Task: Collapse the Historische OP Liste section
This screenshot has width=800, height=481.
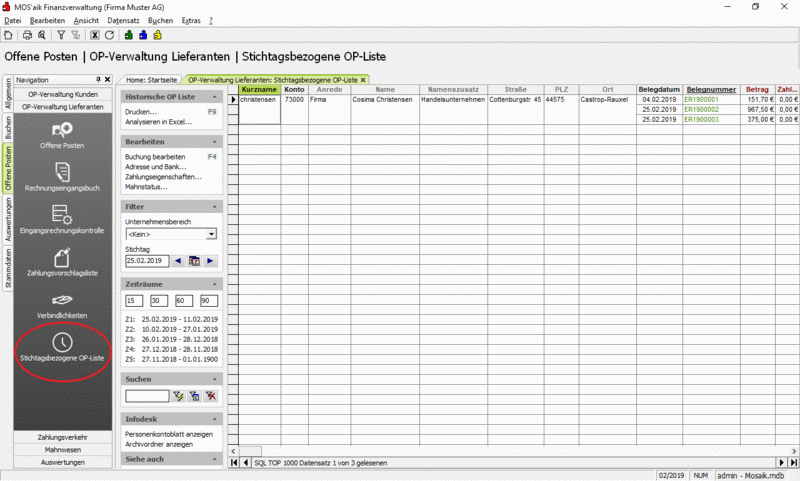Action: [215, 97]
